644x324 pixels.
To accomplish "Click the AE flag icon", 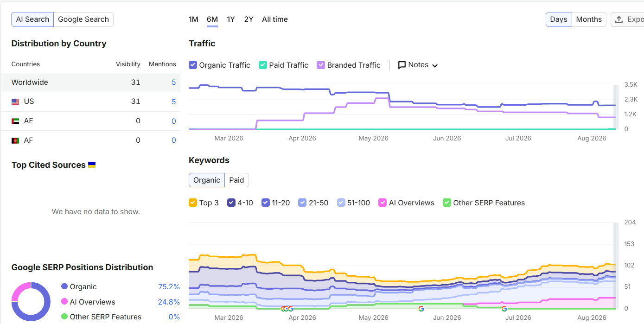I will pyautogui.click(x=15, y=121).
